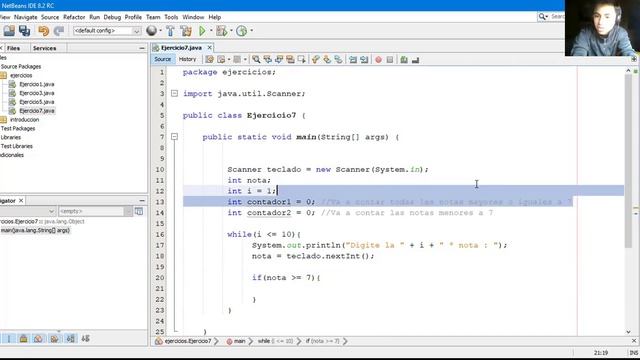The height and width of the screenshot is (360, 640).
Task: Switch to the Services tab
Action: pyautogui.click(x=44, y=48)
